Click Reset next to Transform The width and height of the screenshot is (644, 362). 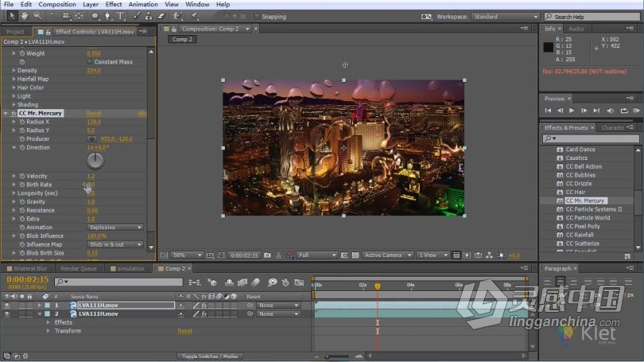coord(184,331)
